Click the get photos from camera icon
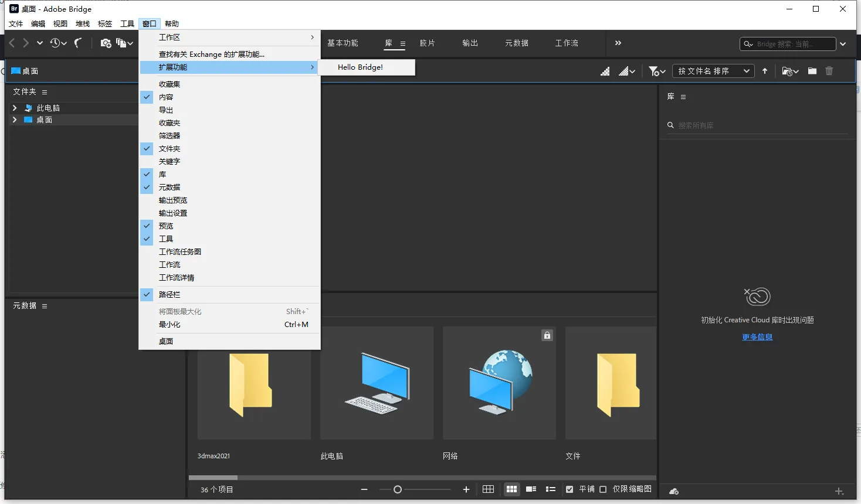This screenshot has width=861, height=504. tap(106, 43)
